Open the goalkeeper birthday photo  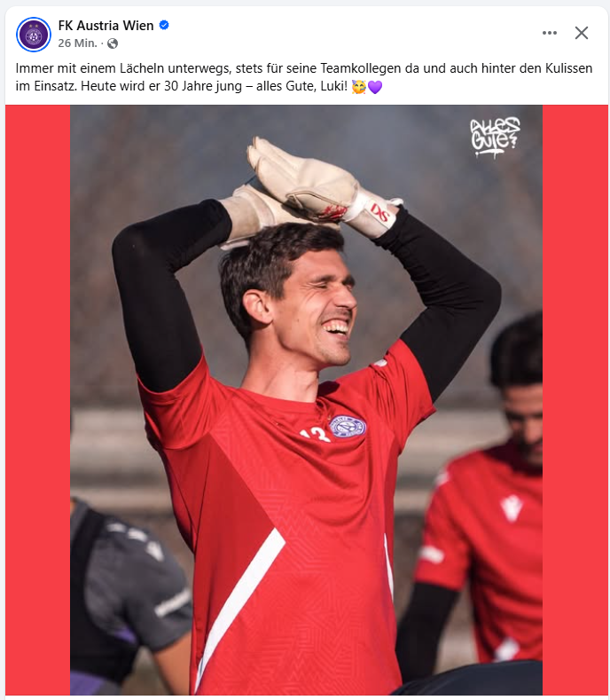click(306, 400)
